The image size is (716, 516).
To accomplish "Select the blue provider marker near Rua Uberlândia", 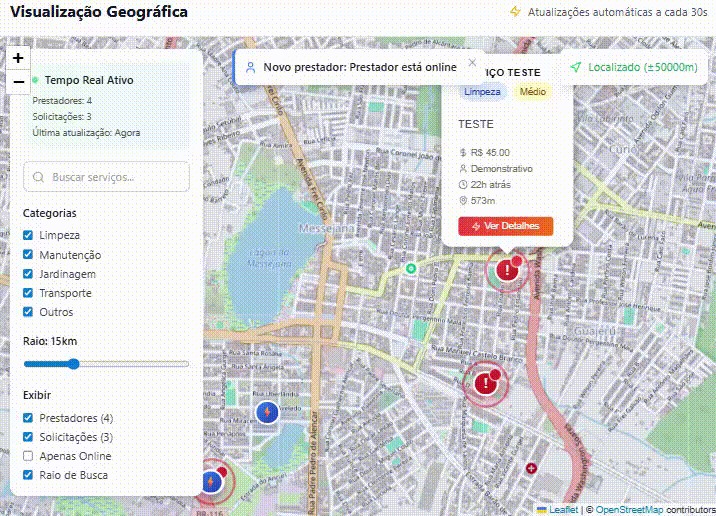I will [x=267, y=412].
